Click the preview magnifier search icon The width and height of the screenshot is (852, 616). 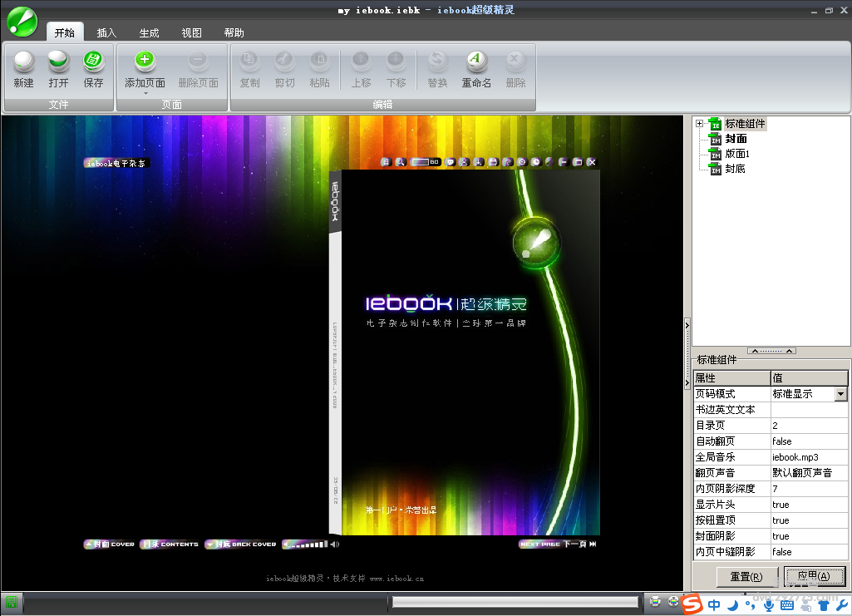point(401,162)
